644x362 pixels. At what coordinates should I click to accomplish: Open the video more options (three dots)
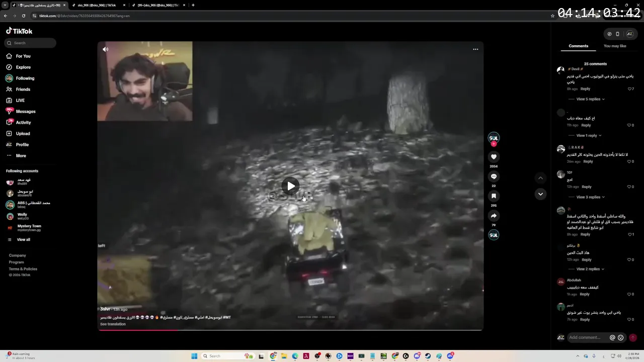pyautogui.click(x=475, y=49)
